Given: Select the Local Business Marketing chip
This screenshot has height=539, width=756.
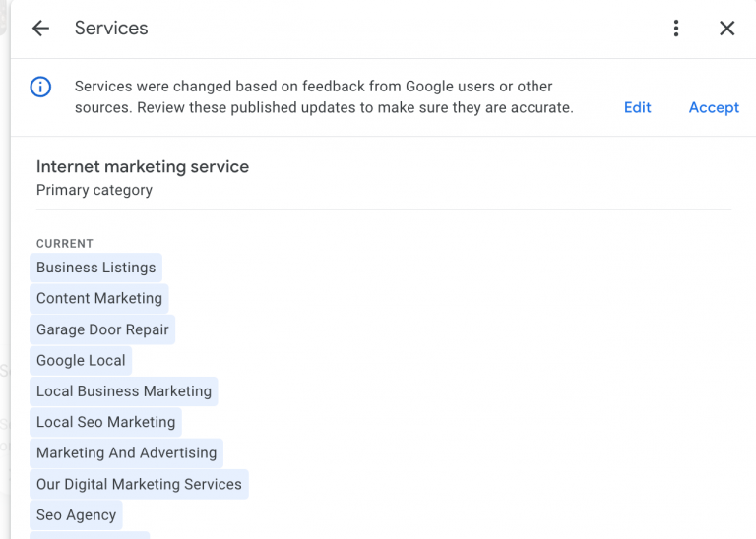Looking at the screenshot, I should [124, 391].
